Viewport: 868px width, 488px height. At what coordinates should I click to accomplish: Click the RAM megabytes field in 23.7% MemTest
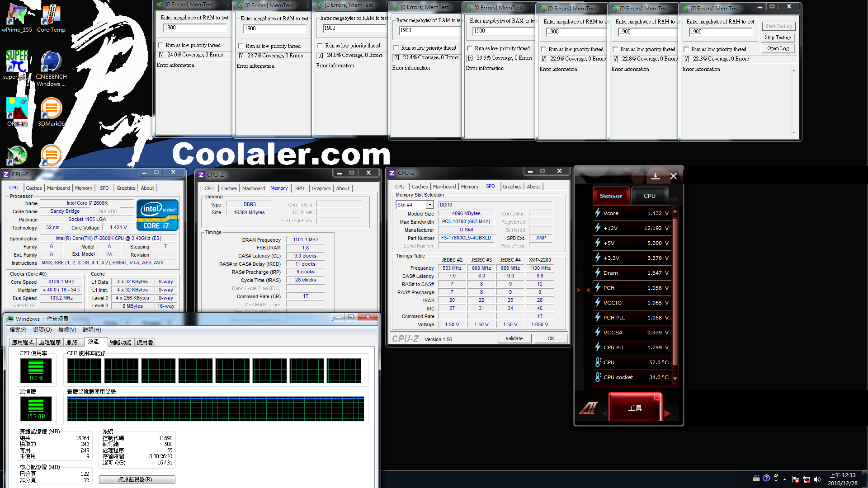[275, 28]
